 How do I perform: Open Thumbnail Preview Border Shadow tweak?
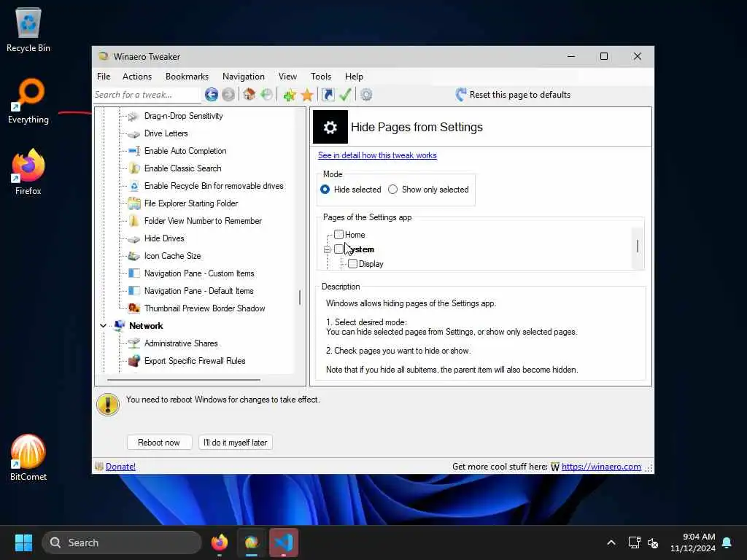pos(204,308)
